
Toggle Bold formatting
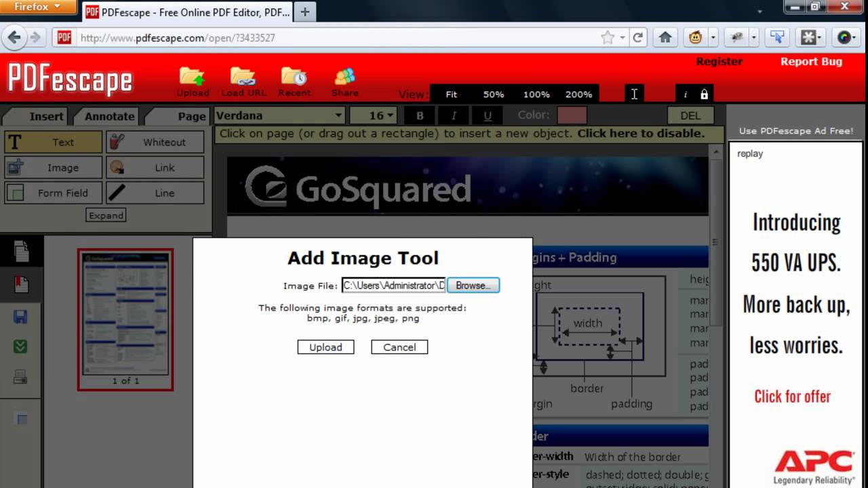pos(420,115)
